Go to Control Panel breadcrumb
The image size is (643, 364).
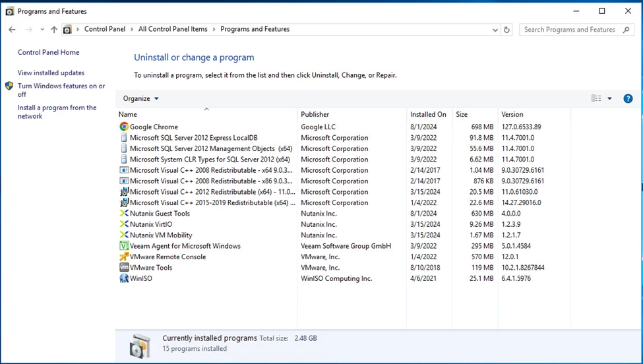point(105,29)
